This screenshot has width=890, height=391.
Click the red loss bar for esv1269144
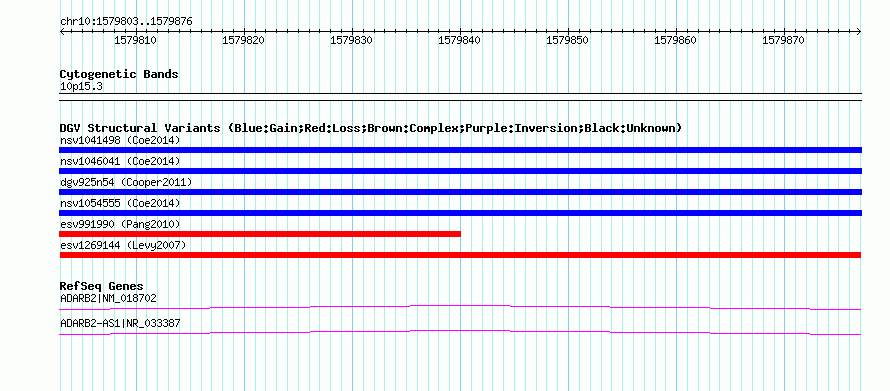point(460,255)
